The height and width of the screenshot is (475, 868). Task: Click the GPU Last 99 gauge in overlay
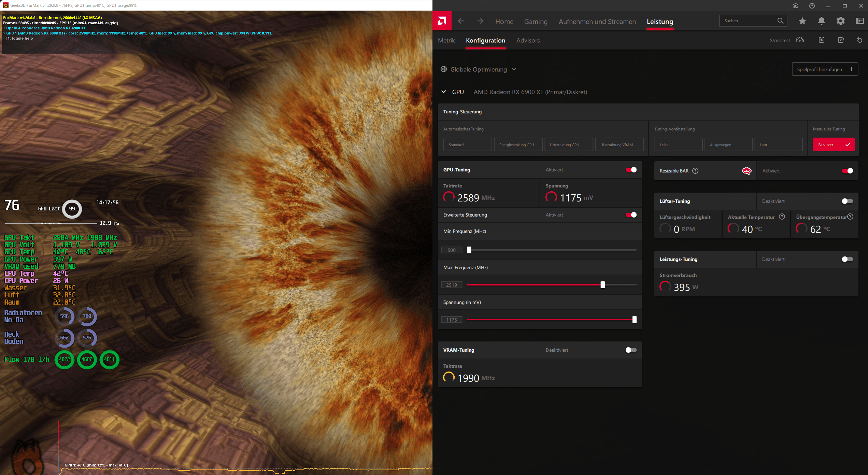pyautogui.click(x=72, y=209)
